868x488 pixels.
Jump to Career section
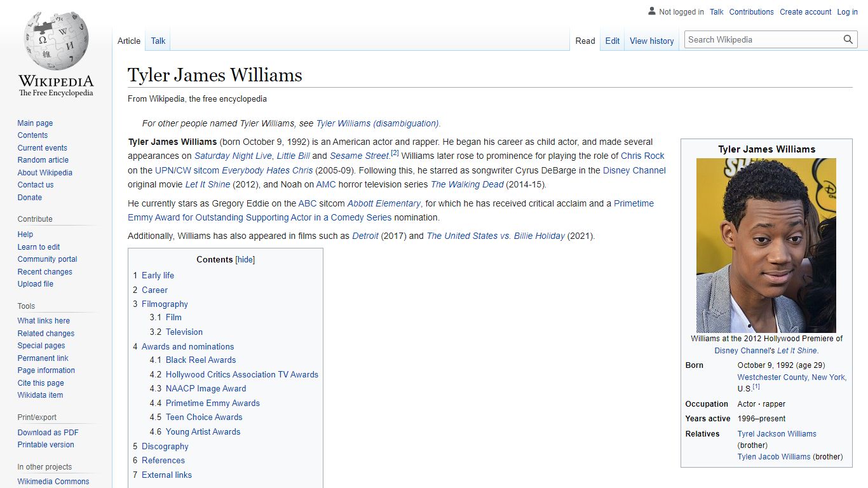click(x=154, y=290)
